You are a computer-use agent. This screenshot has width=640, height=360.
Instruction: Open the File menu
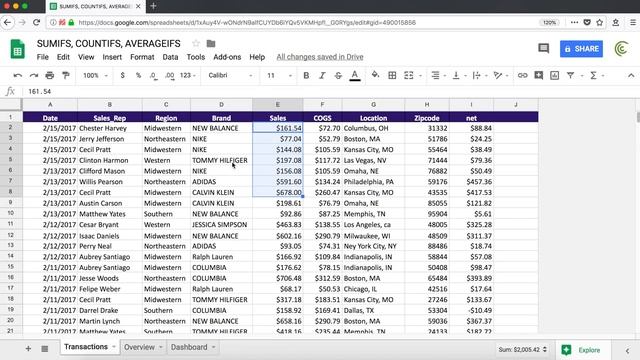coord(42,57)
